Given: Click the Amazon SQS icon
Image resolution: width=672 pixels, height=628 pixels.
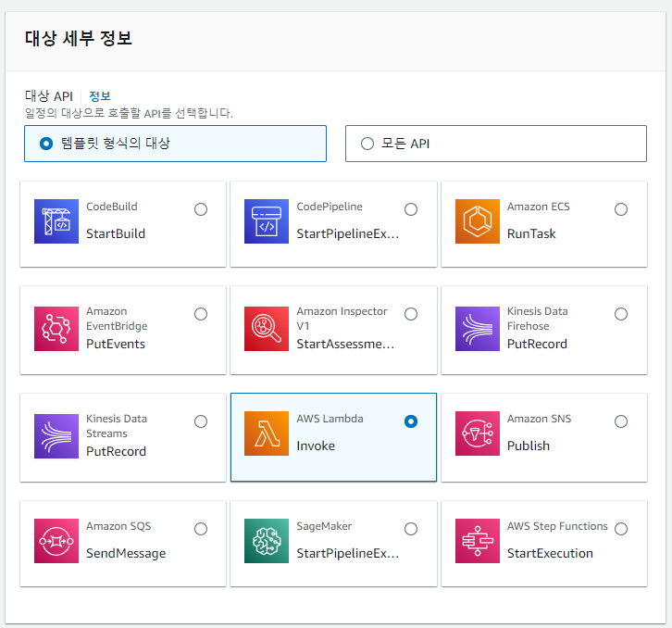Looking at the screenshot, I should tap(56, 541).
